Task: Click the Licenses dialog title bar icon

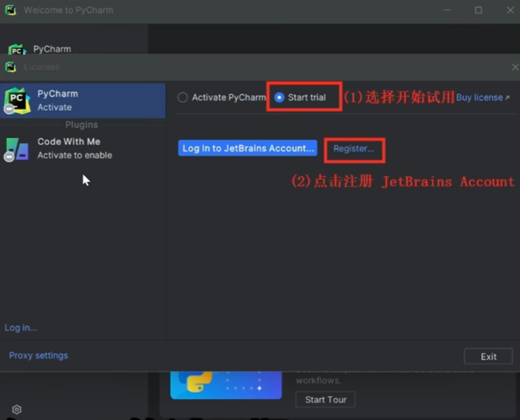Action: click(10, 67)
